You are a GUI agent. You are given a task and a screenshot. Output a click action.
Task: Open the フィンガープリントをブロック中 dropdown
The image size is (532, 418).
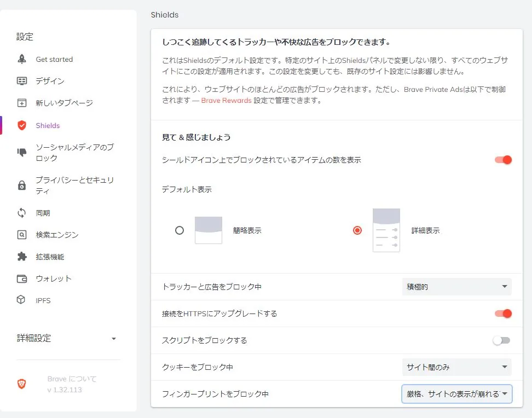(x=456, y=393)
